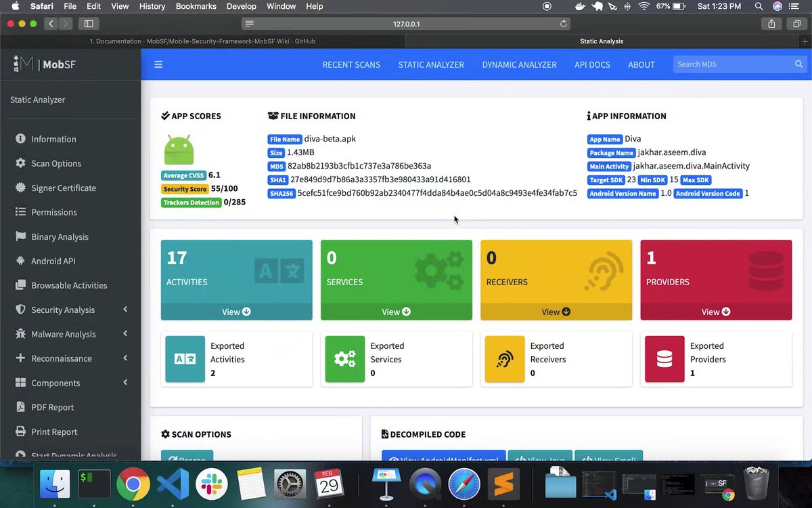Open Google Chrome from the Dock

[133, 484]
